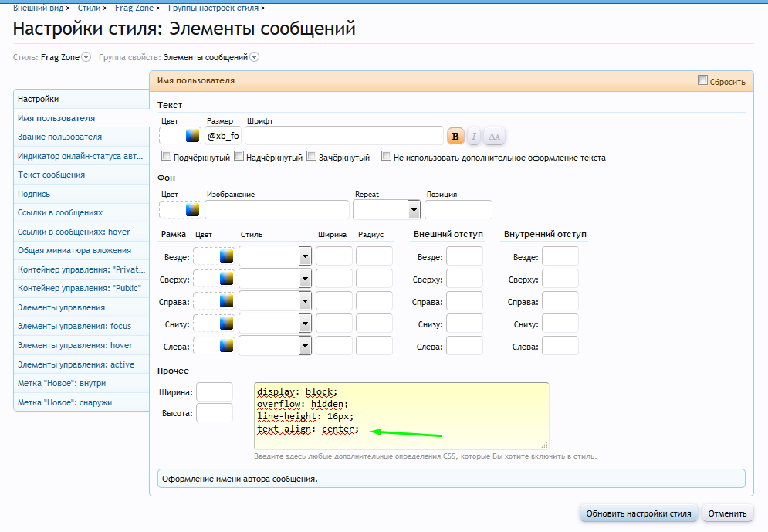Focus the background Изображение field
The width and height of the screenshot is (768, 532).
277,210
